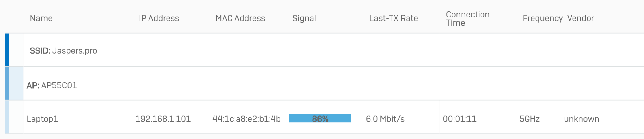Screen dimensions: 644x139
Task: Click the IP Address column header
Action: [159, 18]
